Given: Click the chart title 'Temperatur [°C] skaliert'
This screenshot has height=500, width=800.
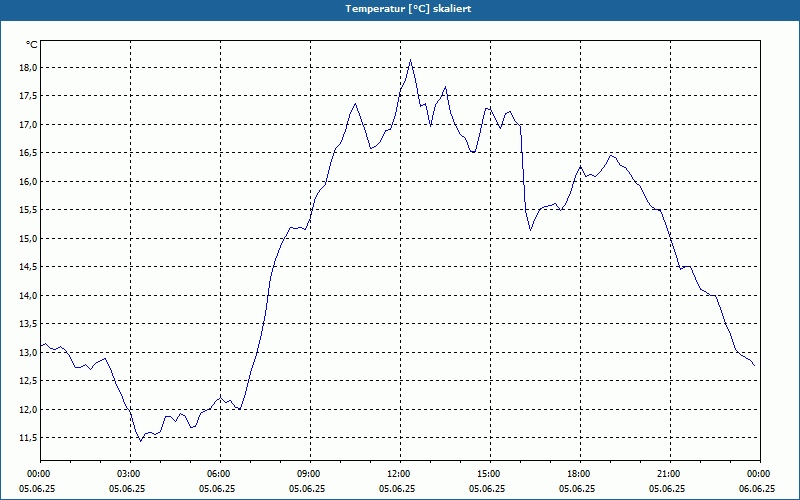Looking at the screenshot, I should [x=408, y=9].
